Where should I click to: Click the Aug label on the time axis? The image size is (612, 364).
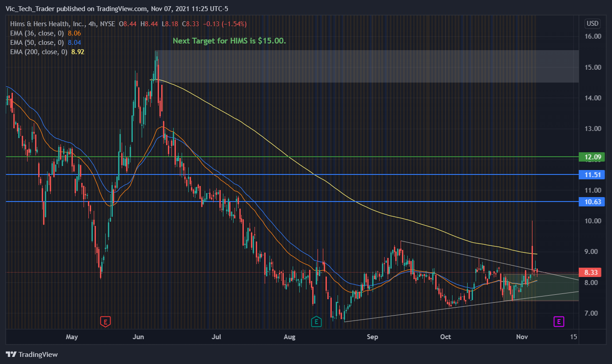[290, 337]
